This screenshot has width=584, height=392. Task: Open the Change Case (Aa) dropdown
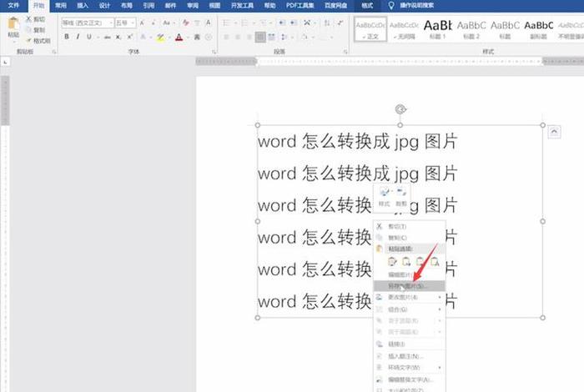(169, 23)
